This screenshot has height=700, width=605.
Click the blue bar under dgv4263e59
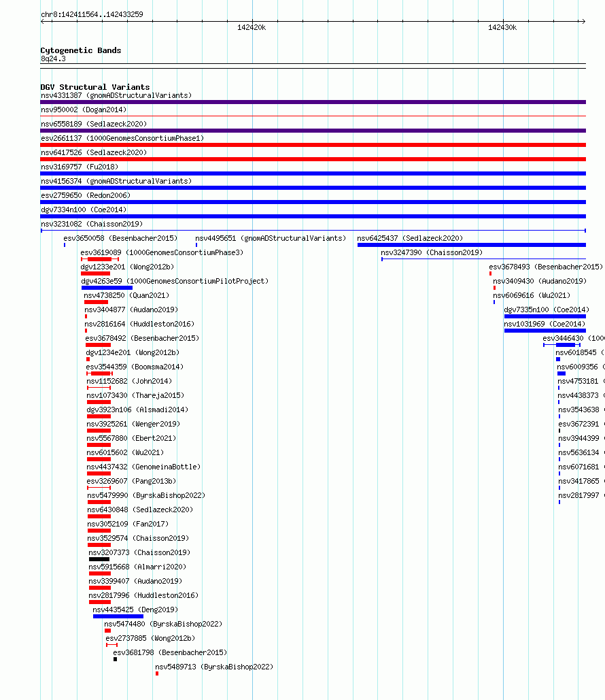tap(107, 288)
